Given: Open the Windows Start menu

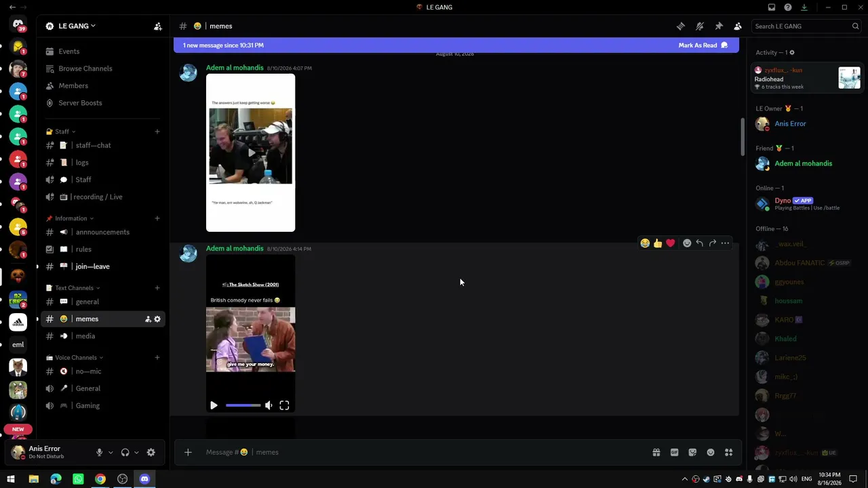Looking at the screenshot, I should click(11, 479).
